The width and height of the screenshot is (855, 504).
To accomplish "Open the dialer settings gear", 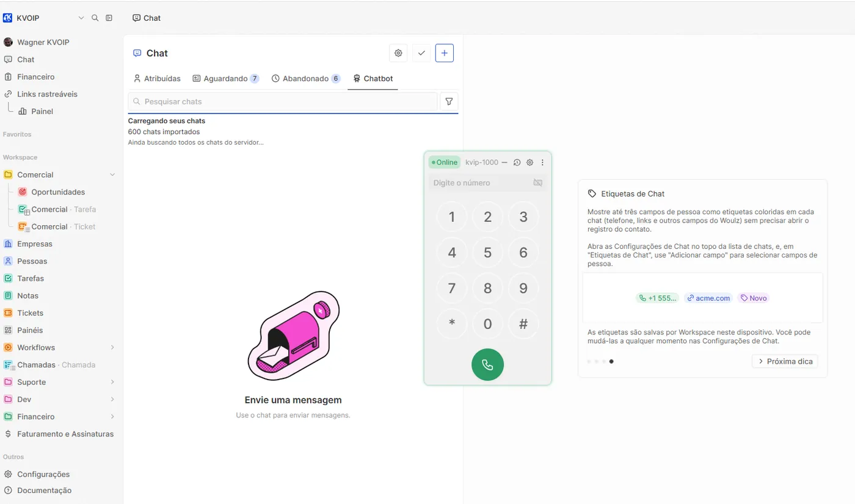I will click(530, 162).
